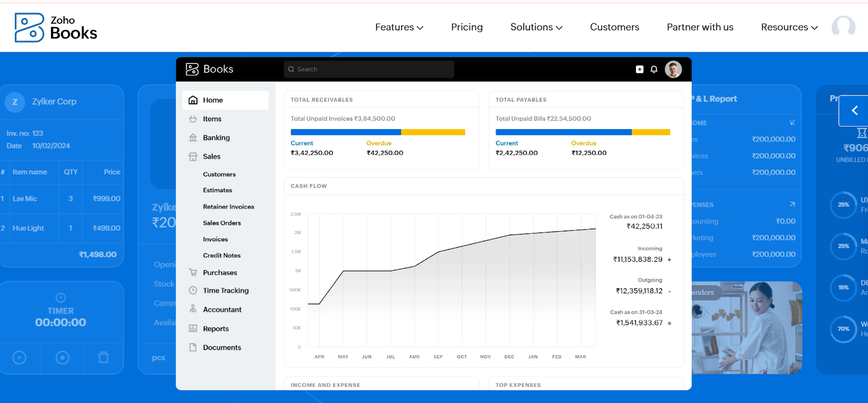Click the Items basket icon
The width and height of the screenshot is (868, 403).
[x=193, y=119]
